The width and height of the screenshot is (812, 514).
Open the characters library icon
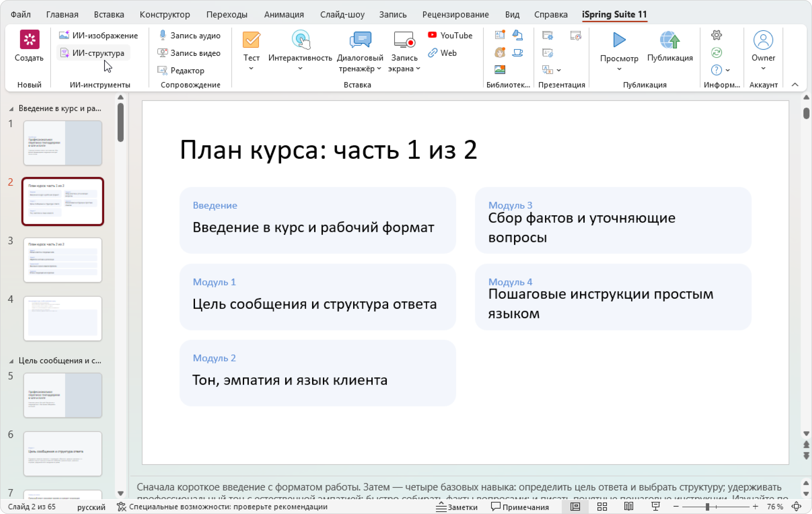[500, 53]
